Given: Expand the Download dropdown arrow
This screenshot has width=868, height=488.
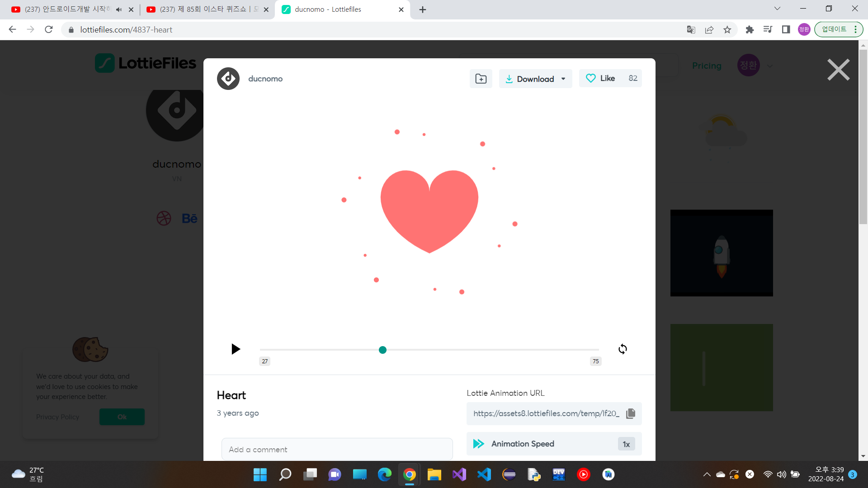Looking at the screenshot, I should [x=563, y=79].
